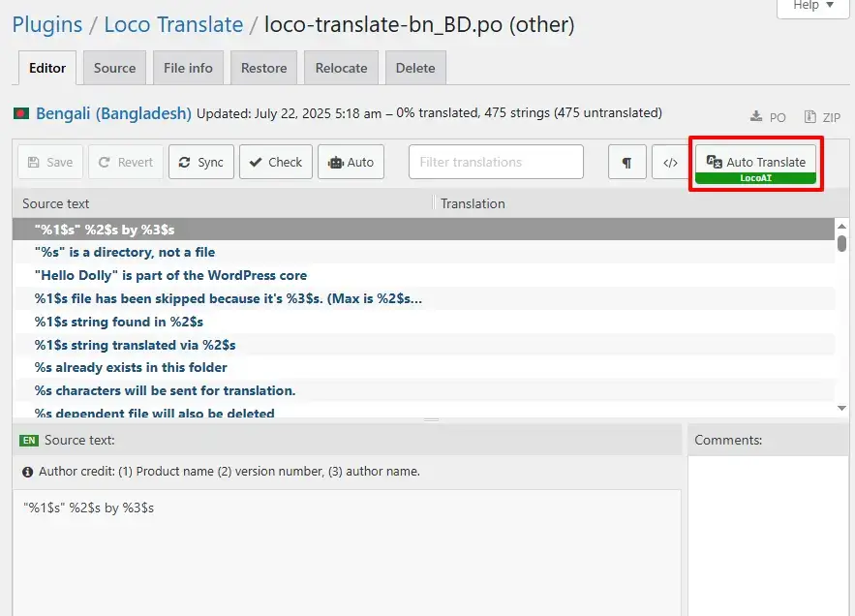This screenshot has width=855, height=616.
Task: Click the robot Auto button
Action: click(x=351, y=162)
